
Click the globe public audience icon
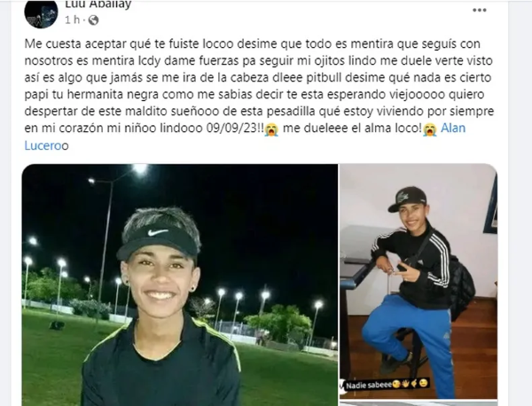point(93,20)
